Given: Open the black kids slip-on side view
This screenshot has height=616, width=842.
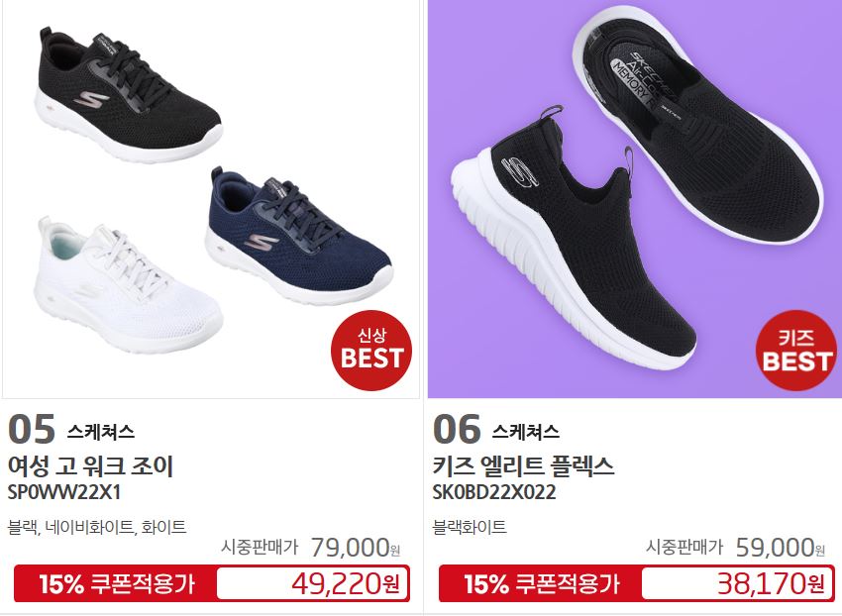Looking at the screenshot, I should [573, 239].
